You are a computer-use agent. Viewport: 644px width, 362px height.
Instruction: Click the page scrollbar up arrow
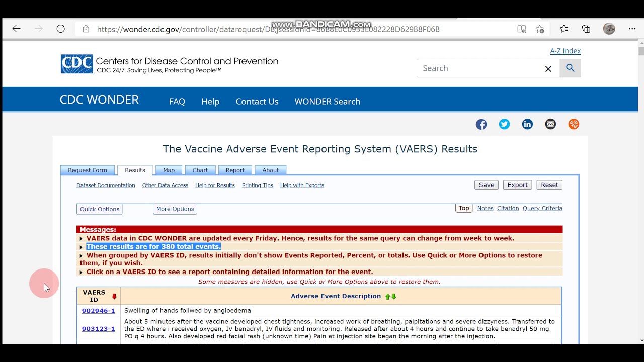641,44
